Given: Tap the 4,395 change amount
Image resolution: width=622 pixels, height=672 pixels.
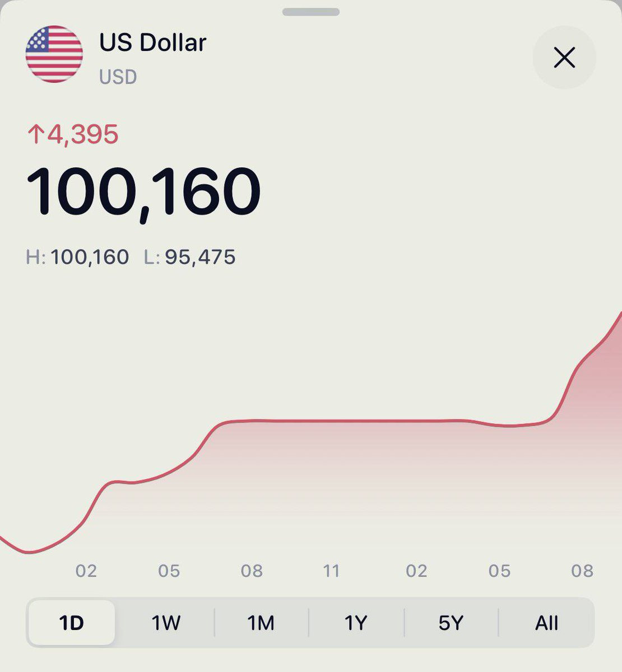Looking at the screenshot, I should tap(83, 134).
